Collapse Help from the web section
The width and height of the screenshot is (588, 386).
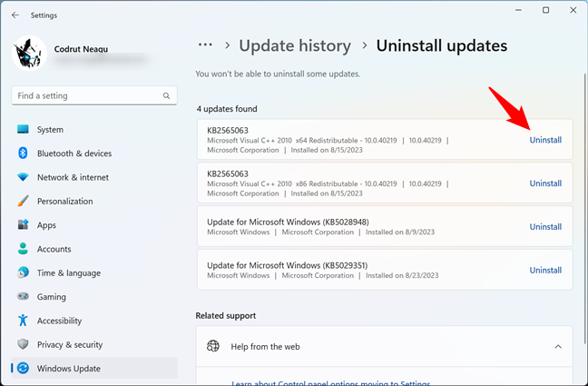[558, 347]
